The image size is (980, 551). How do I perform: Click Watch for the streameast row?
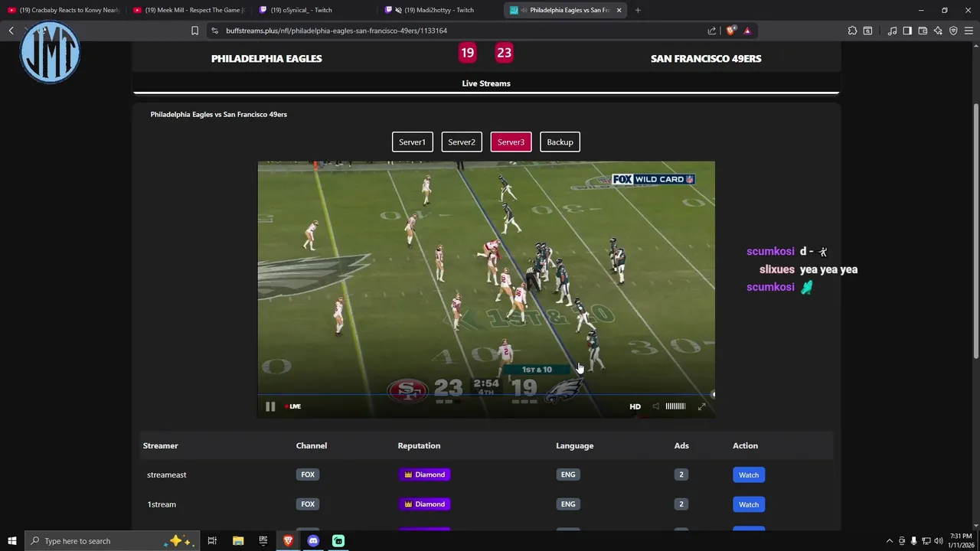coord(749,475)
